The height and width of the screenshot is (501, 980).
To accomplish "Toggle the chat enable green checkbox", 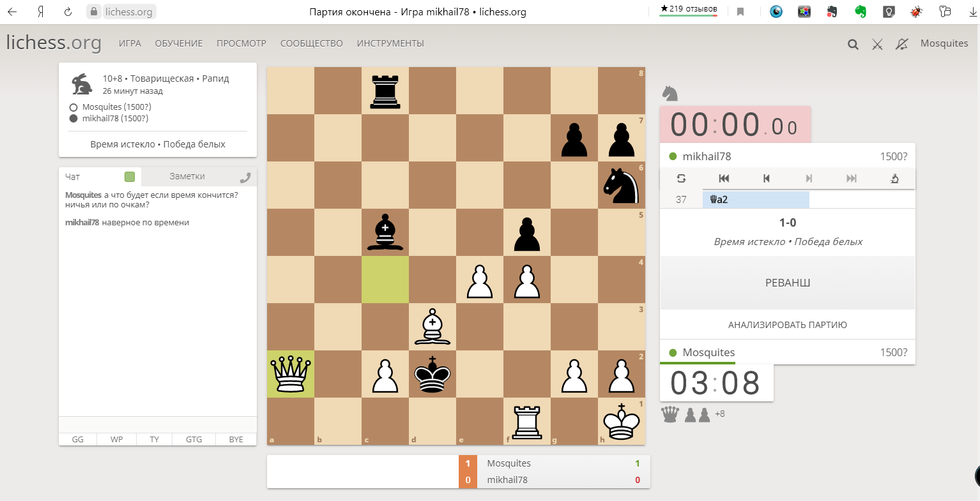I will coord(130,177).
